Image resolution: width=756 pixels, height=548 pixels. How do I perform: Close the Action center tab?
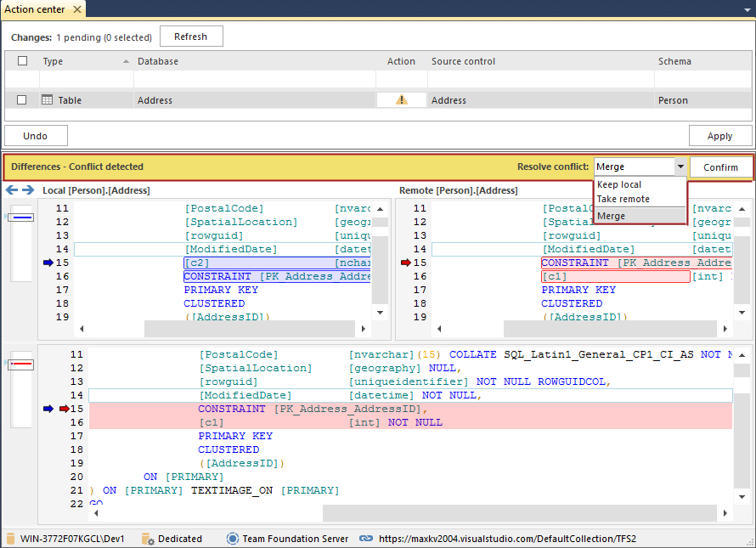(77, 9)
